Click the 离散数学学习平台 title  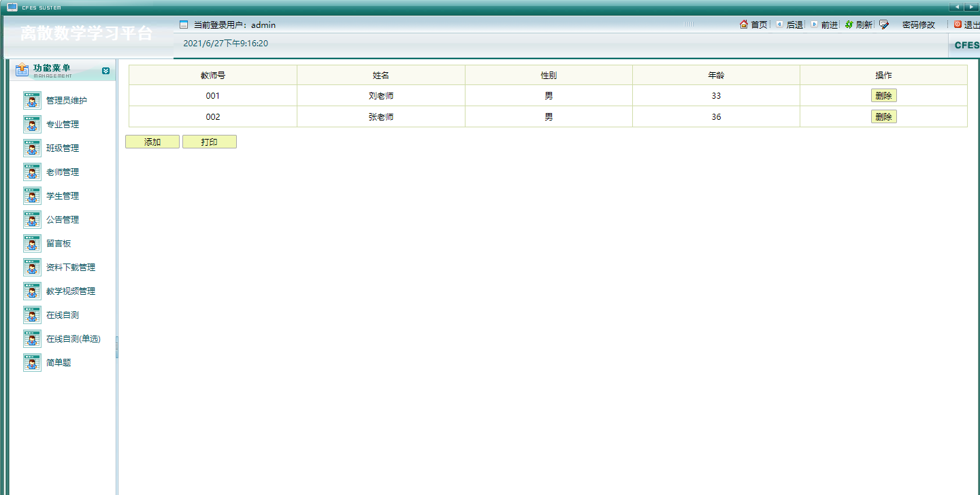coord(86,33)
